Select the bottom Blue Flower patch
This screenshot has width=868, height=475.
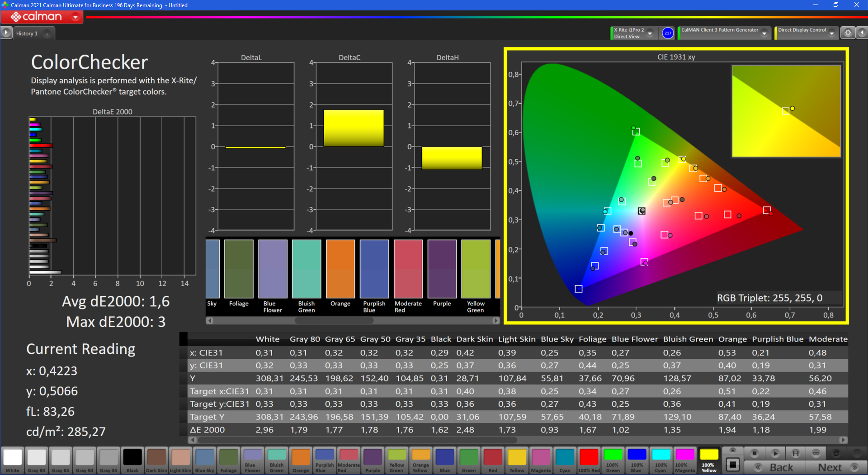click(x=253, y=460)
